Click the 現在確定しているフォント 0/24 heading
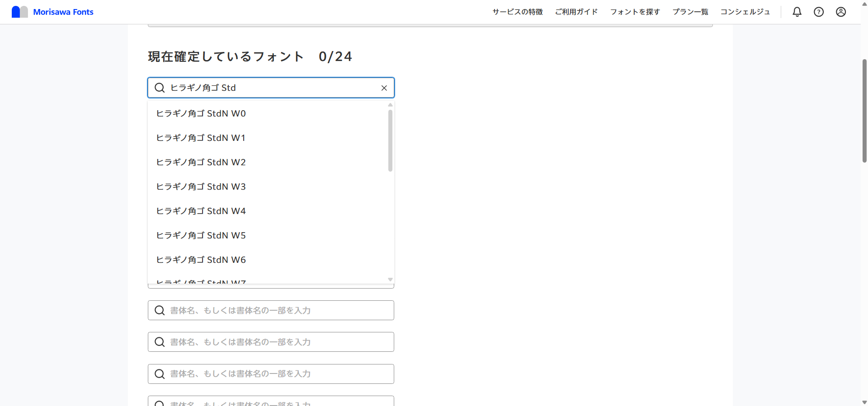Image resolution: width=868 pixels, height=406 pixels. (250, 56)
